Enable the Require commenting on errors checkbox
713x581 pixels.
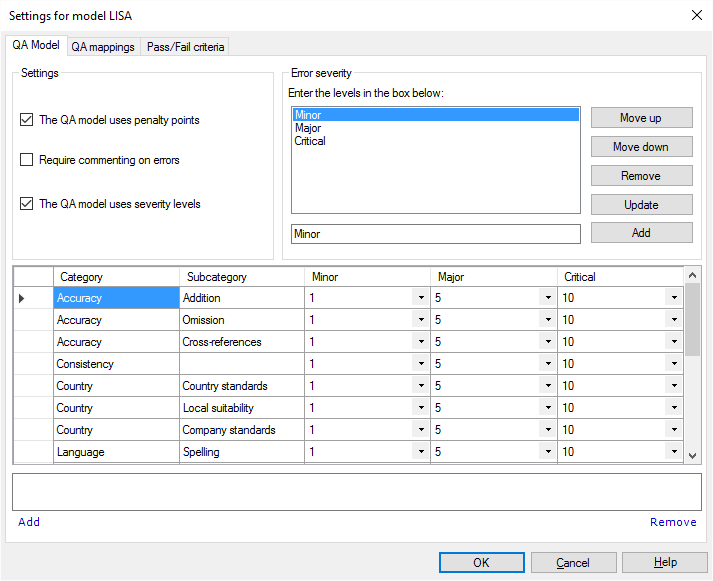point(27,160)
